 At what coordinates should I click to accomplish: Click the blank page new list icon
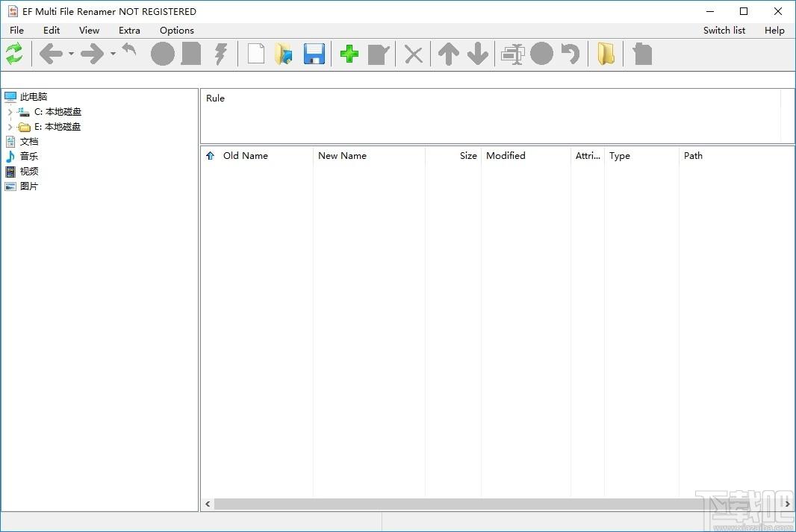tap(256, 54)
